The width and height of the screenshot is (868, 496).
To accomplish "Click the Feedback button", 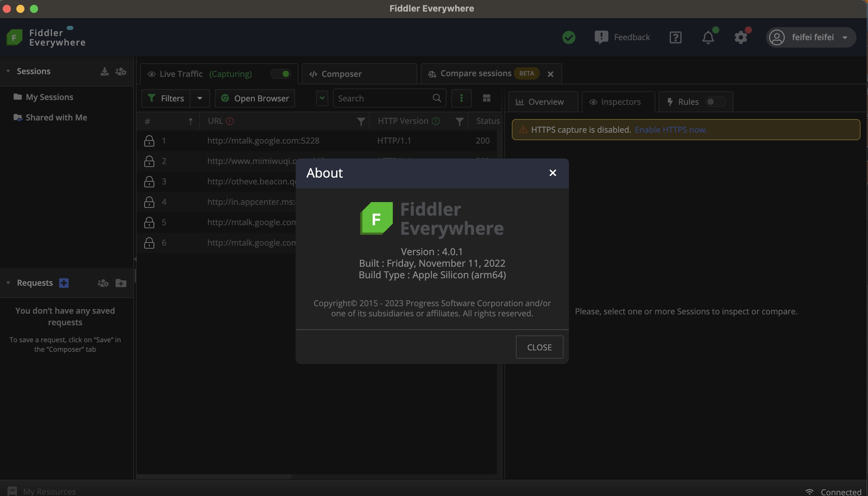I will click(622, 37).
